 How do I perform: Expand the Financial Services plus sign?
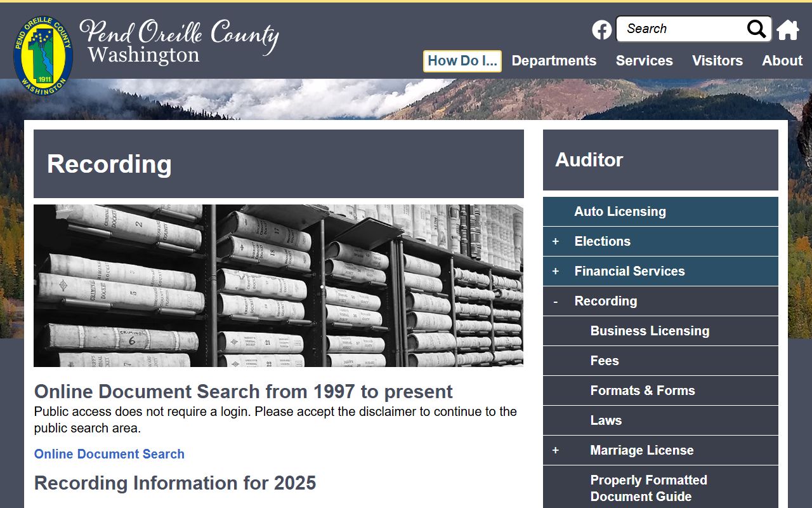coord(556,271)
